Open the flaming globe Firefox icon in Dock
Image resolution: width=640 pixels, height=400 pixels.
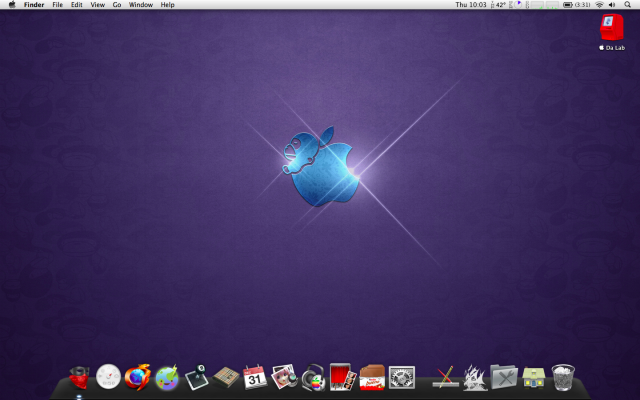pos(138,377)
